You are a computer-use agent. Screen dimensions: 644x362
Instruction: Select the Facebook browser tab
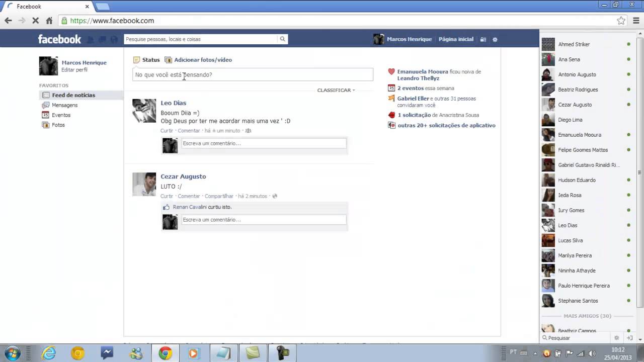48,7
